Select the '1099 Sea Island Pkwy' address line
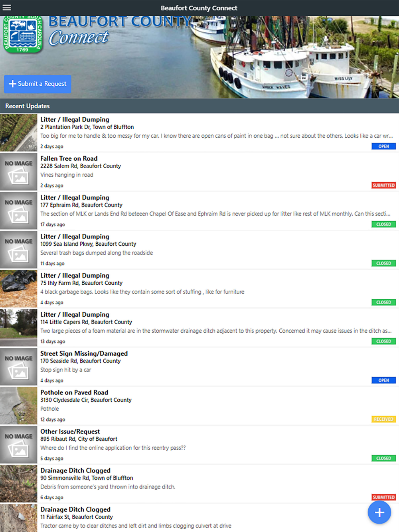The width and height of the screenshot is (399, 532). click(x=88, y=244)
